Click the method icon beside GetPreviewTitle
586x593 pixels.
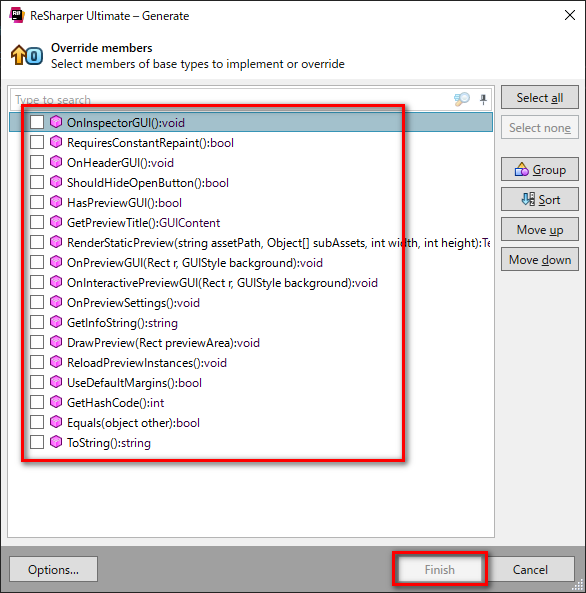click(x=56, y=222)
